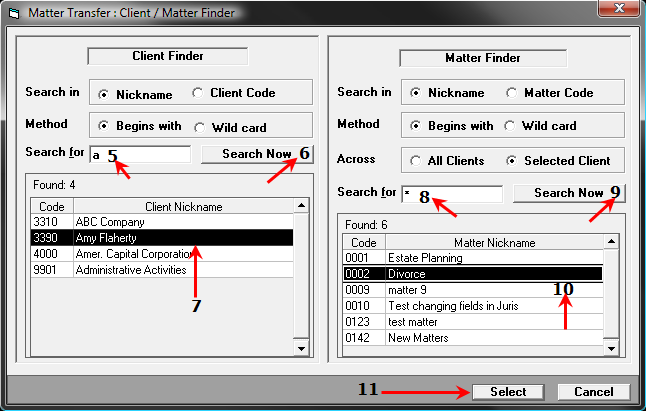Choose Matter Code radio option
Viewport: 646px width, 411px height.
pyautogui.click(x=513, y=93)
